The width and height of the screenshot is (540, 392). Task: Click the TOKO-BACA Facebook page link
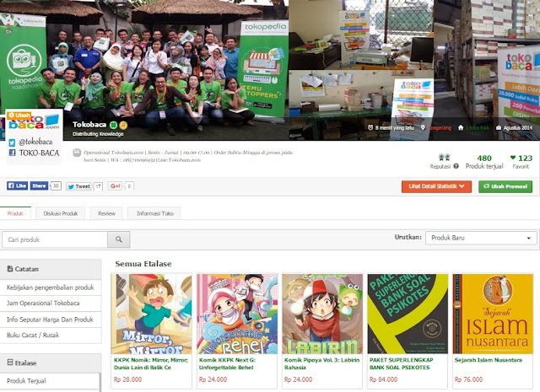click(x=39, y=153)
